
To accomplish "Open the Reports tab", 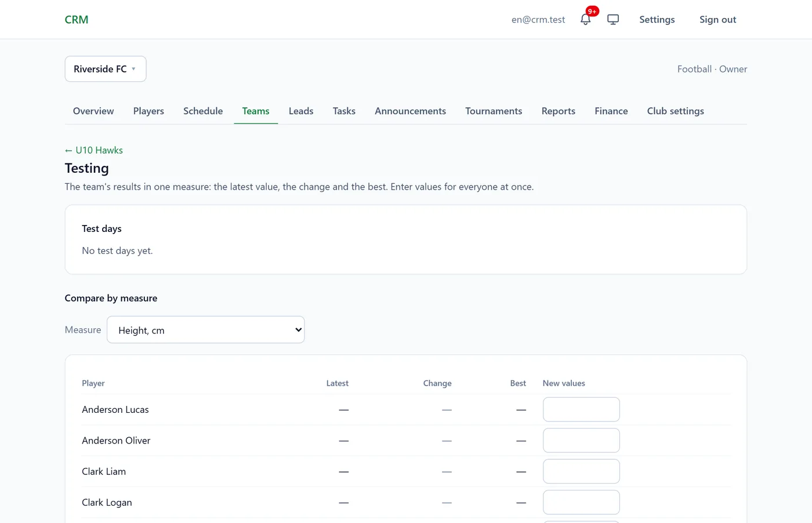I will tap(559, 111).
